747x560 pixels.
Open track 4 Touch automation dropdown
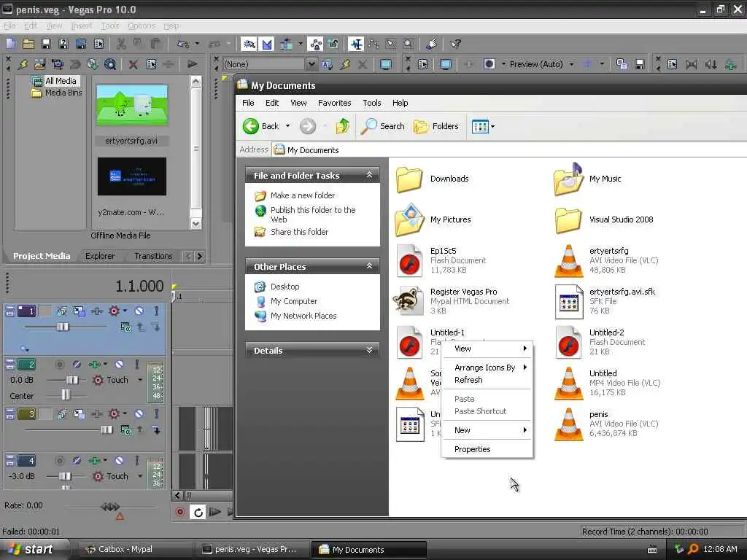point(140,476)
